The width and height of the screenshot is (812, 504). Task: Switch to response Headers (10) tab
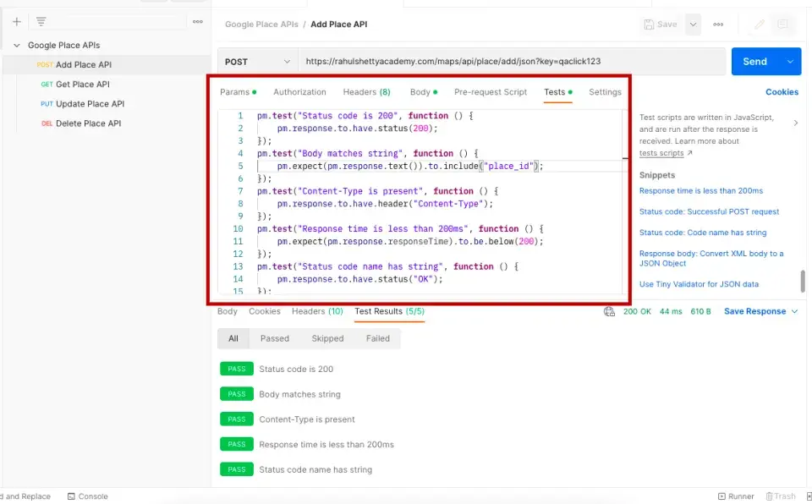(x=317, y=311)
